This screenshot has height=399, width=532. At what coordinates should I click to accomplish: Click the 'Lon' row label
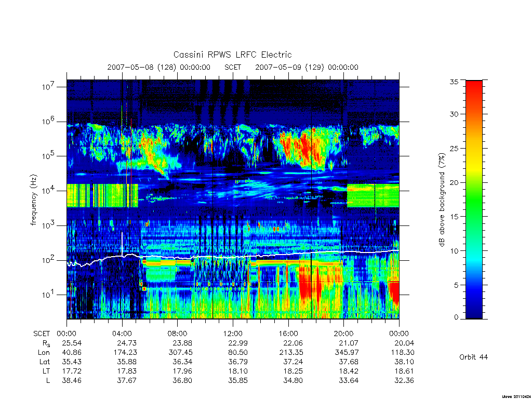(x=44, y=353)
